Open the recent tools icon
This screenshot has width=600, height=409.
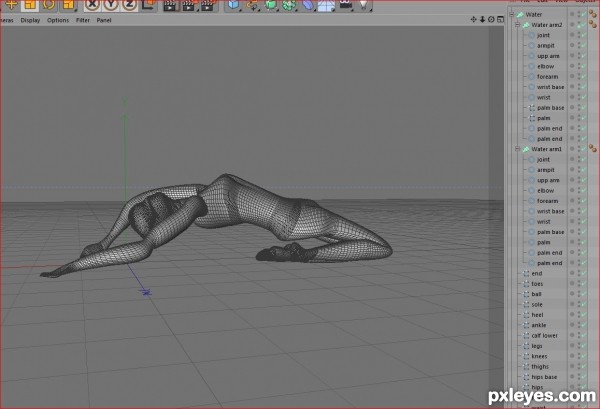pyautogui.click(x=68, y=5)
